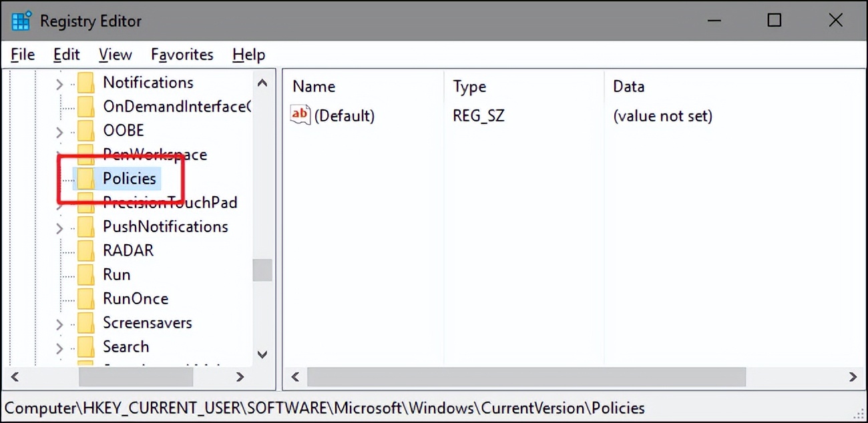This screenshot has height=423, width=868.
Task: Expand the Notifications key
Action: coord(59,82)
